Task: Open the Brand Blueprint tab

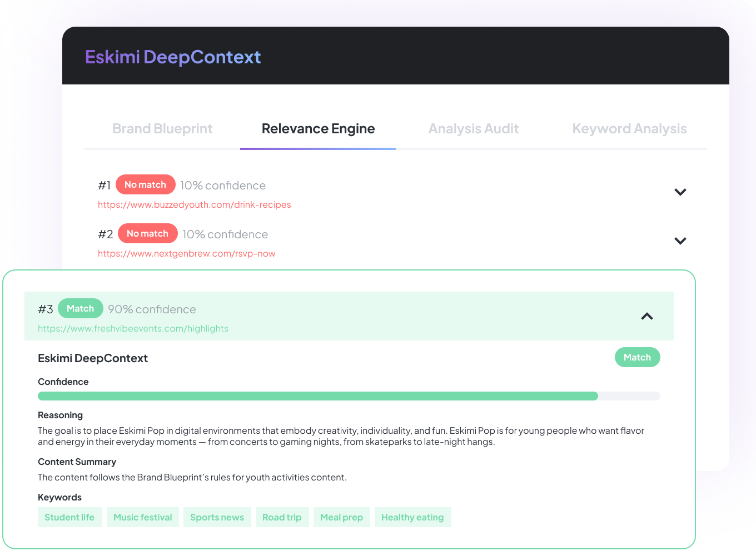Action: [x=162, y=129]
